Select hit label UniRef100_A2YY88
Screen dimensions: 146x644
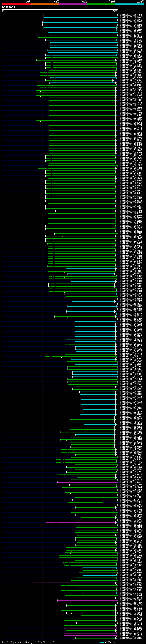tap(131, 286)
